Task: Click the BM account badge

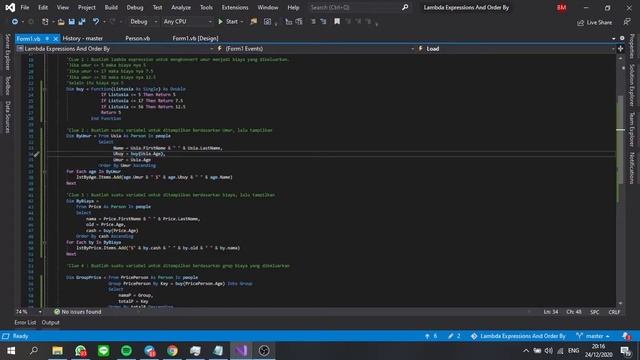Action: pyautogui.click(x=561, y=7)
